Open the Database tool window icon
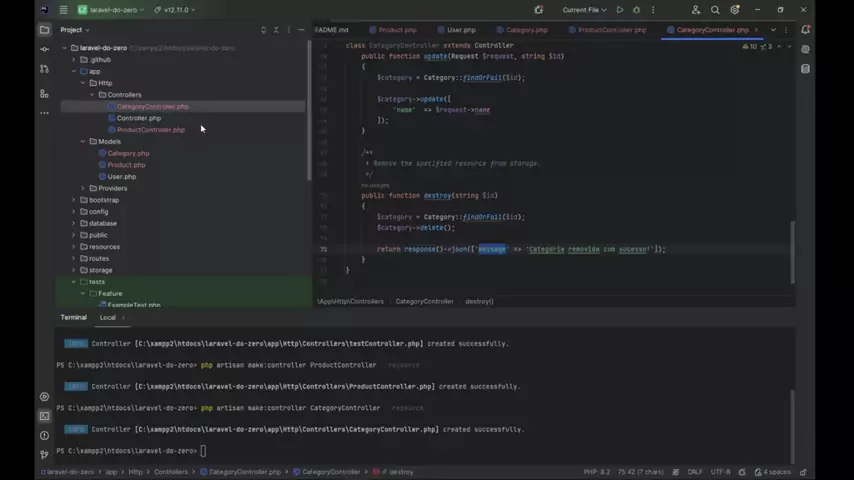Screen dimensions: 854x480 806,69
